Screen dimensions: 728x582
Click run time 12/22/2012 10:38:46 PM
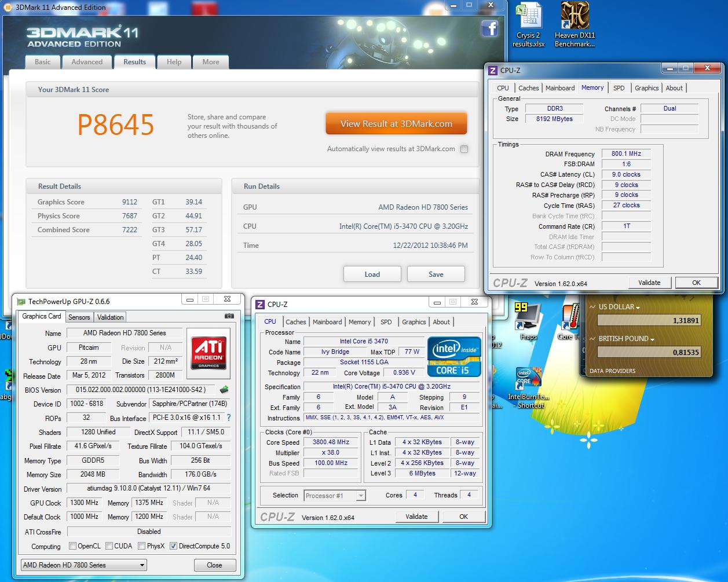(x=430, y=246)
